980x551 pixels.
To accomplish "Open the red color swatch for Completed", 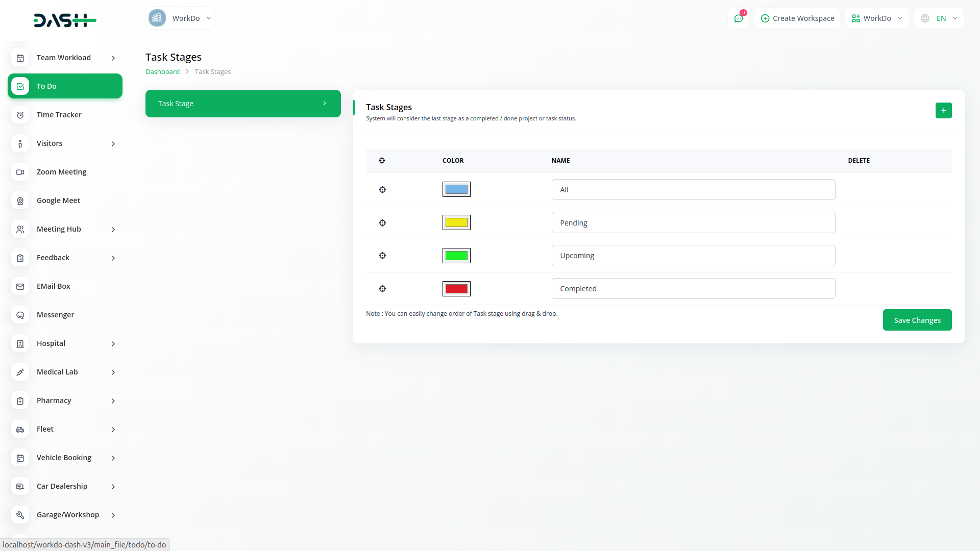I will pos(456,289).
